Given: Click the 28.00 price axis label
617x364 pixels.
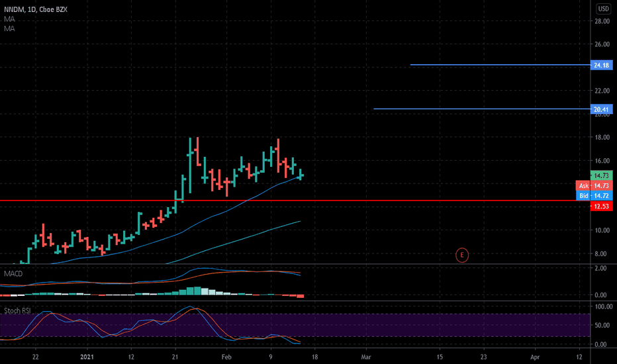Looking at the screenshot, I should coord(602,21).
